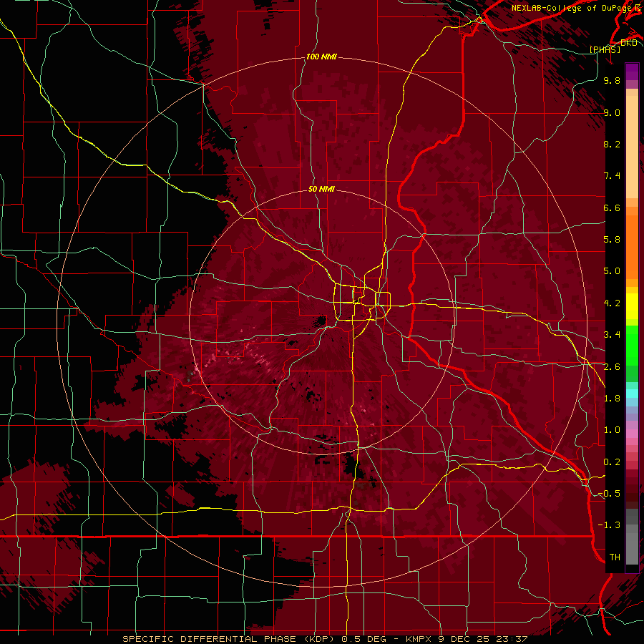Click the 9.0 legend value

coord(612,112)
